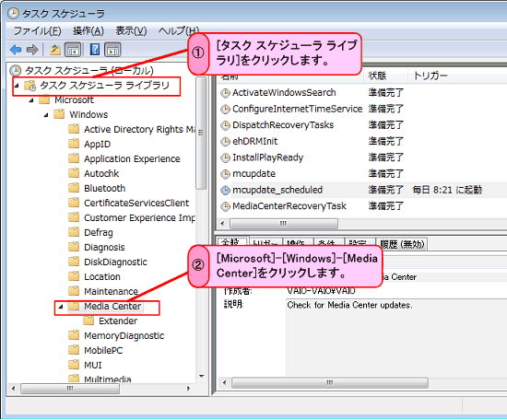Image resolution: width=507 pixels, height=420 pixels.
Task: Click the folder icon of AppID
Action: pos(74,144)
